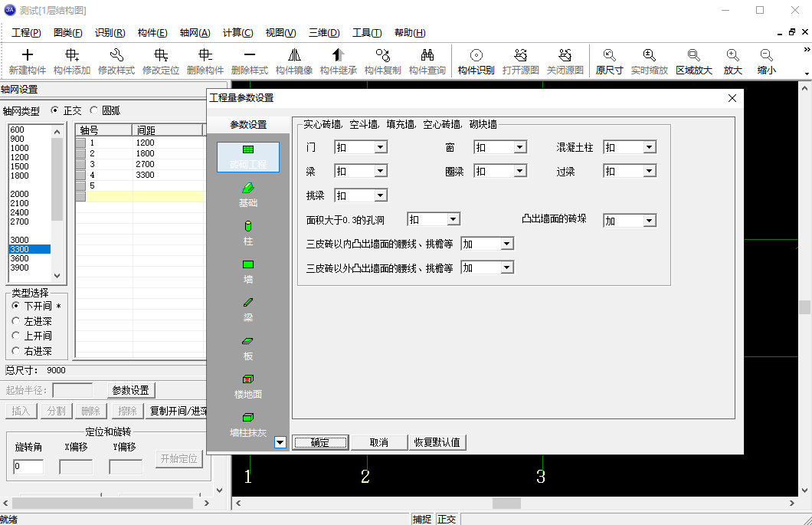The image size is (812, 525).
Task: Click the 旋转角 input field
Action: coord(28,467)
